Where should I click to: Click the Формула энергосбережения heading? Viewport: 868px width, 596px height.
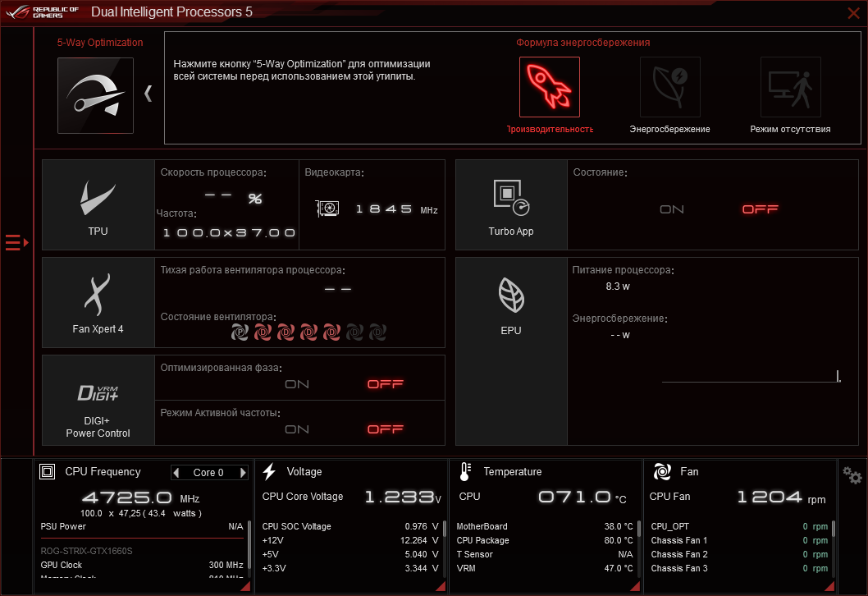(583, 43)
